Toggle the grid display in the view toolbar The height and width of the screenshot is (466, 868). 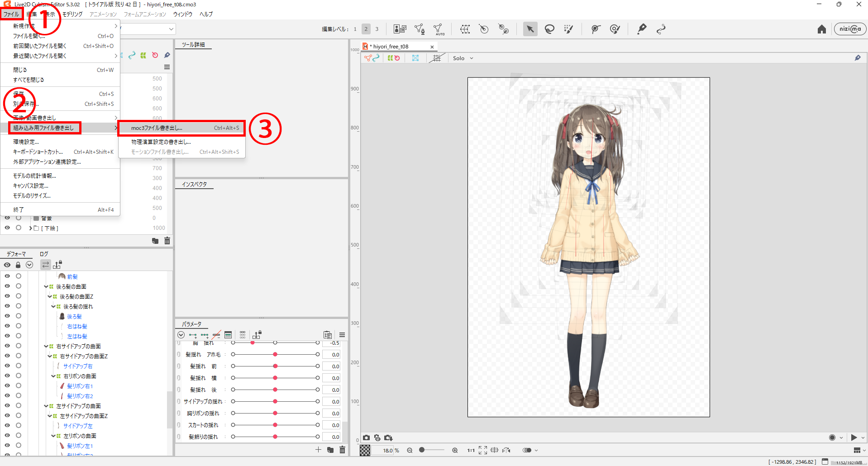coord(437,58)
